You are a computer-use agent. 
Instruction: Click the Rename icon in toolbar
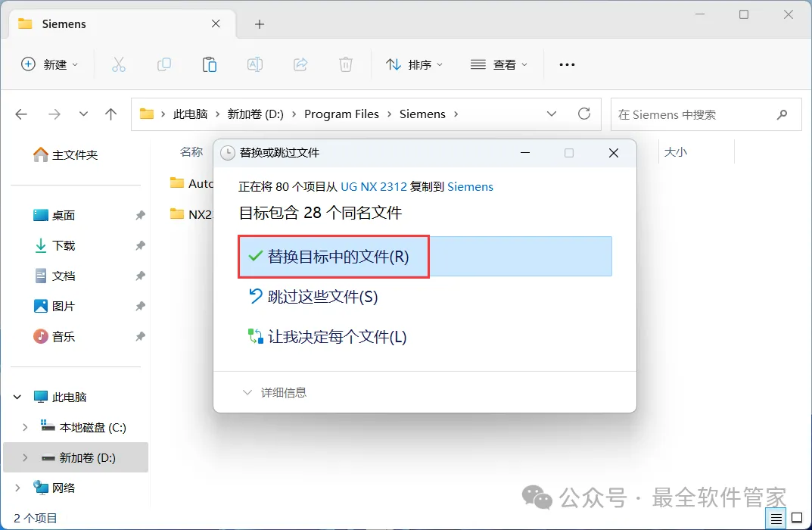click(x=255, y=65)
